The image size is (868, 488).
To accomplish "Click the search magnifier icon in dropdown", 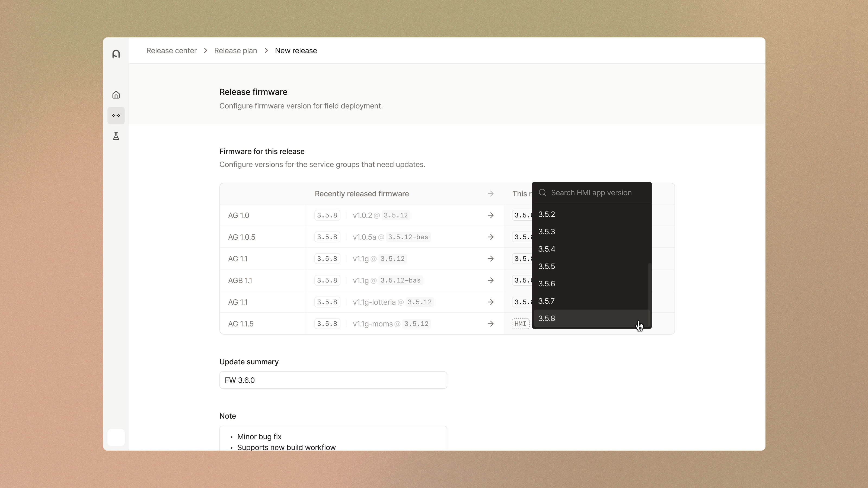I will pos(542,193).
